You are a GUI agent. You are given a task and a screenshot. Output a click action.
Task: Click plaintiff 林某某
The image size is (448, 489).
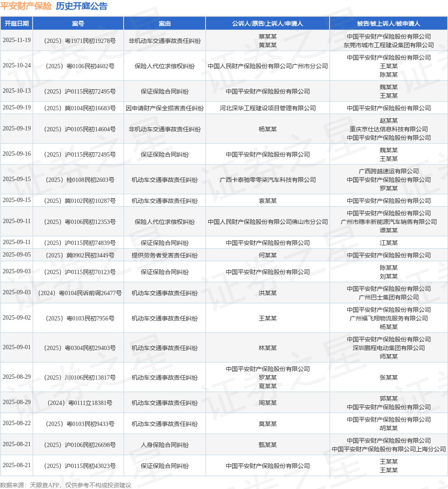click(x=268, y=348)
